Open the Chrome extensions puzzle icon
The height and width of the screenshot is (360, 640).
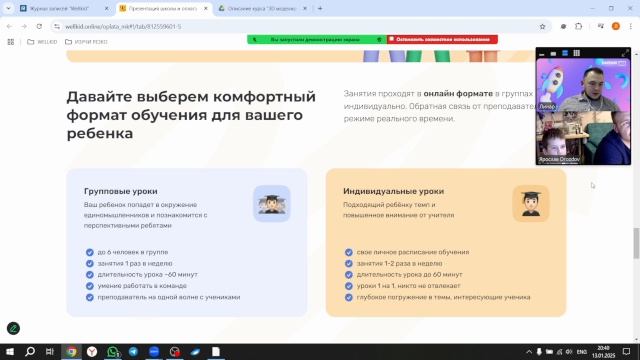coord(578,27)
